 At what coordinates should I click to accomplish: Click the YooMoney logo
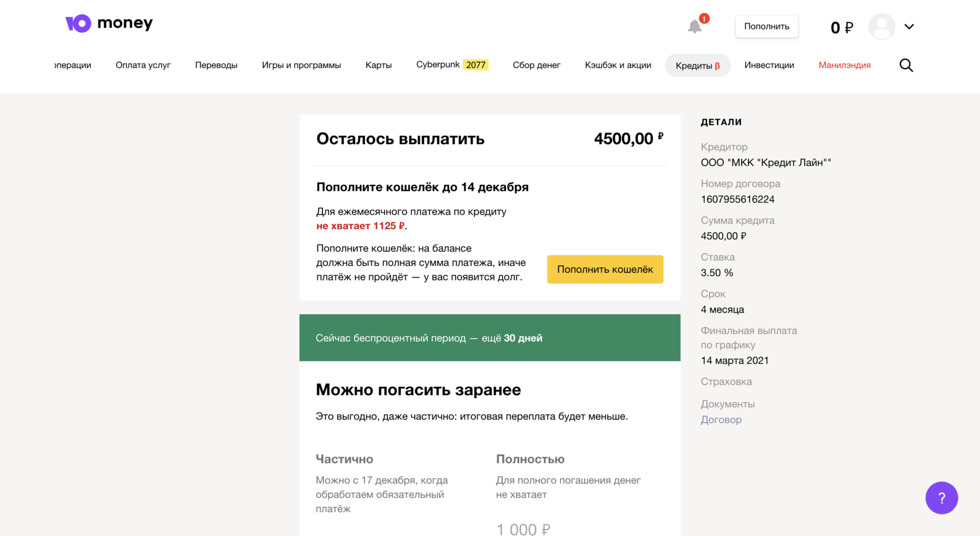(x=108, y=23)
